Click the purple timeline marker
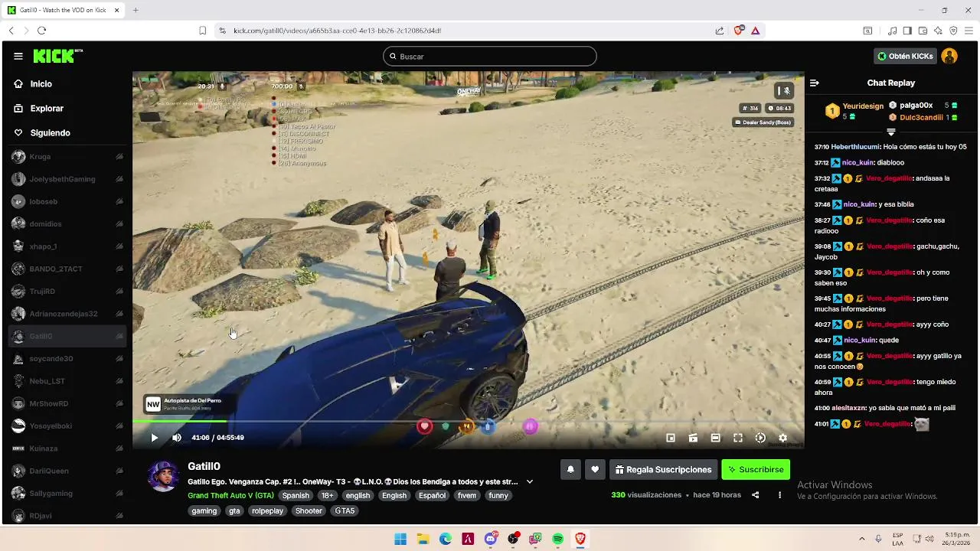The width and height of the screenshot is (980, 551). tap(530, 426)
